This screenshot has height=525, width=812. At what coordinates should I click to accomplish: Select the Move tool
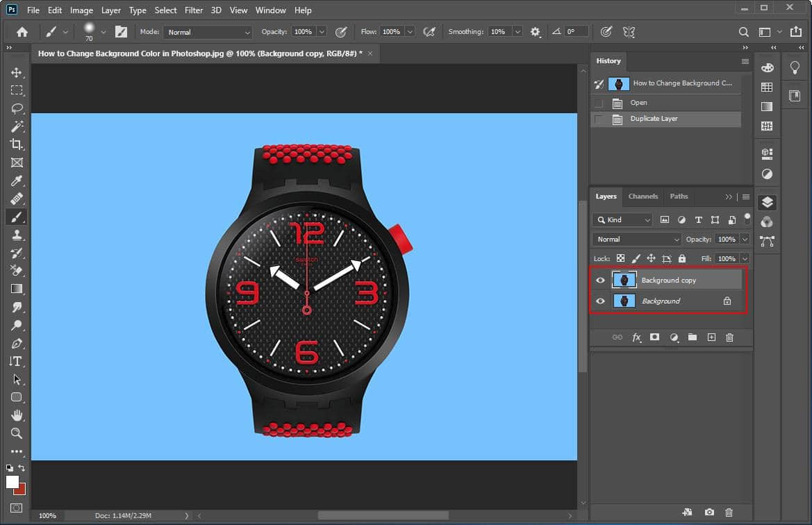[16, 72]
